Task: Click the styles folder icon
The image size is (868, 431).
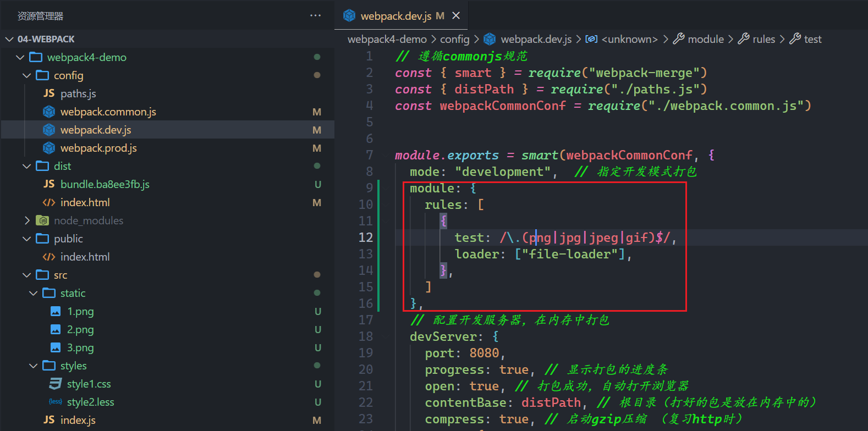Action: click(49, 366)
